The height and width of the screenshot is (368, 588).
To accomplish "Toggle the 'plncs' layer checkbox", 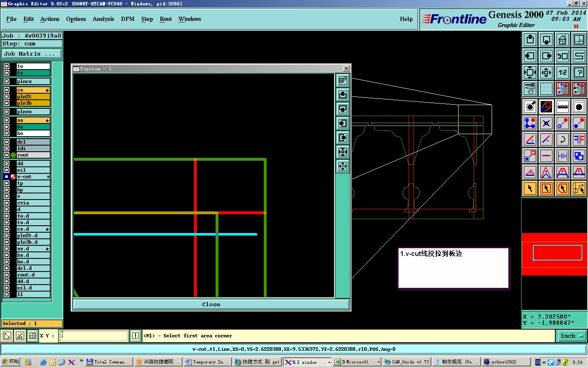I will [x=7, y=81].
